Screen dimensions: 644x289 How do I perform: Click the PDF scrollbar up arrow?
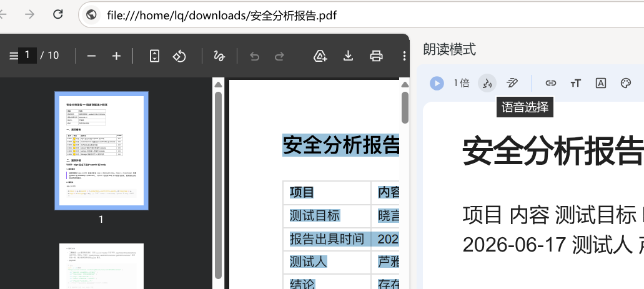(405, 84)
